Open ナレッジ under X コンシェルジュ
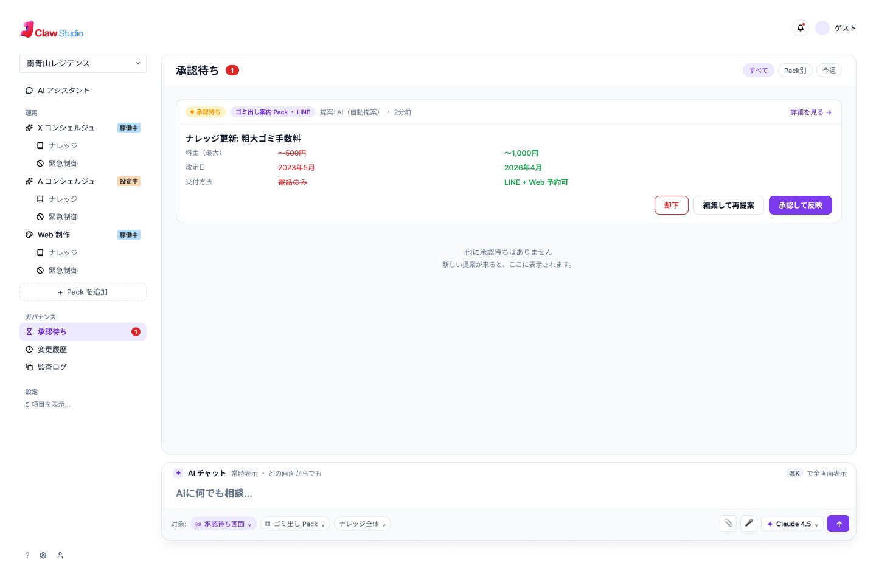 88,146
